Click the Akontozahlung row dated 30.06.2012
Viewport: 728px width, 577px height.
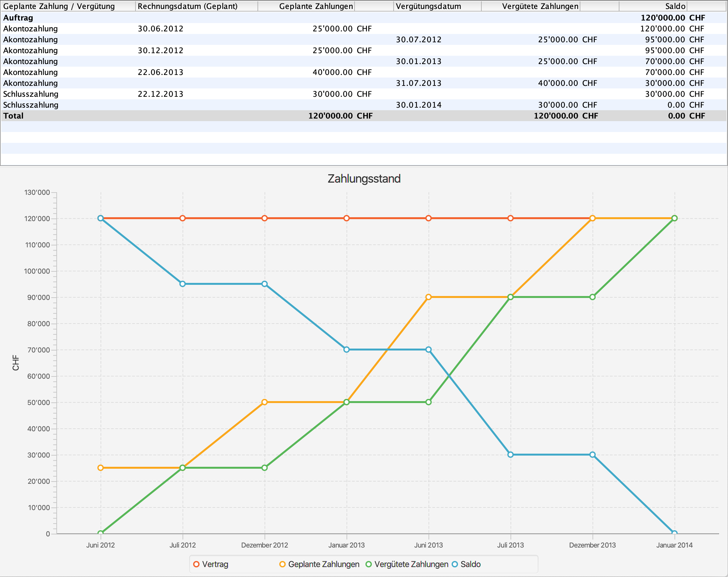tap(364, 29)
